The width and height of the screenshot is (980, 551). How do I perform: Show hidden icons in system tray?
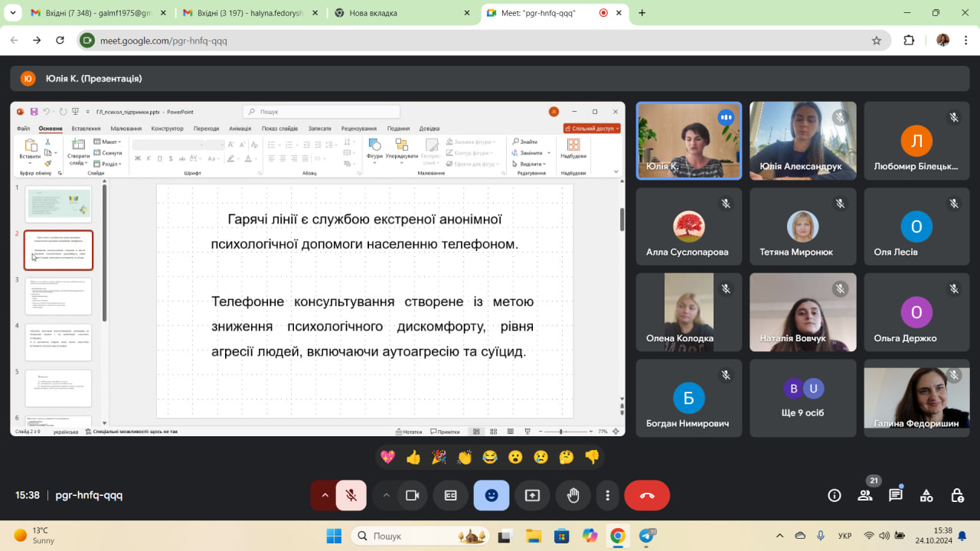[779, 536]
